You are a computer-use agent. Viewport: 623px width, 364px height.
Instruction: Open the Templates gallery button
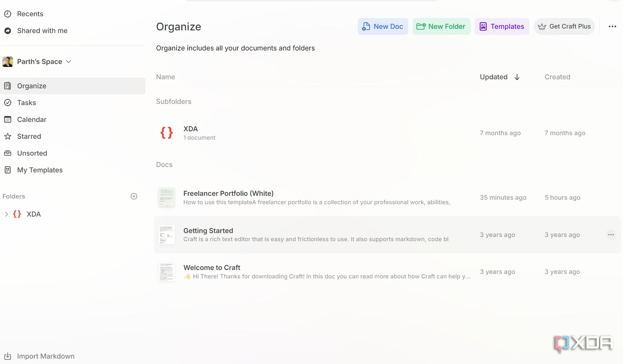[502, 26]
